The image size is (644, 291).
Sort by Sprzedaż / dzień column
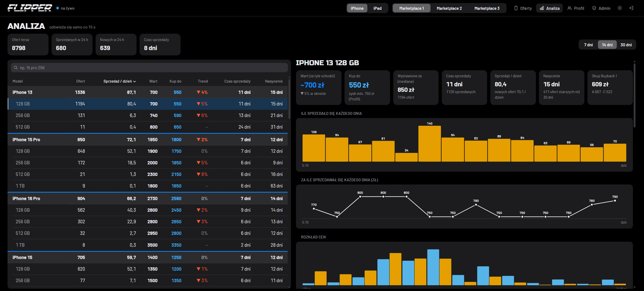(119, 81)
